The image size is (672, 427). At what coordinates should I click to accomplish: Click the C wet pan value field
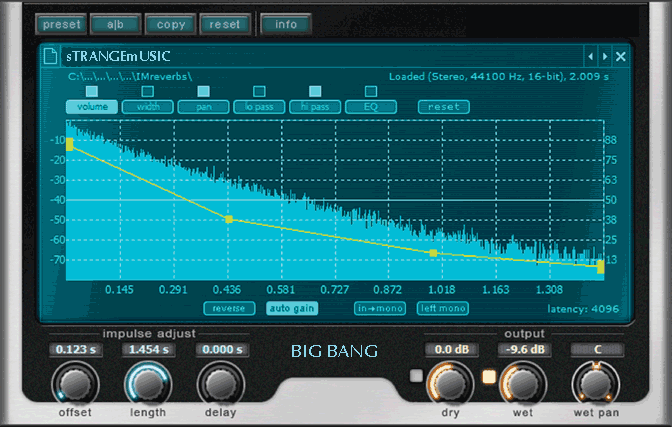pos(597,350)
